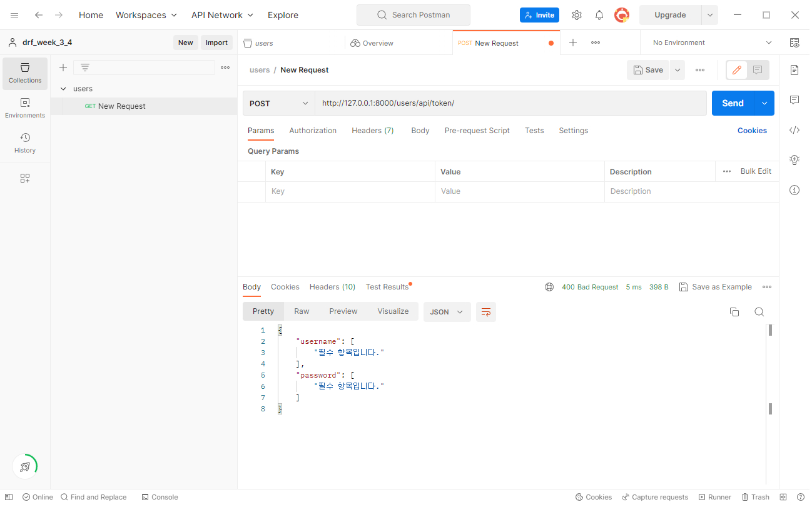The width and height of the screenshot is (812, 512).
Task: Click the Send button
Action: (733, 103)
